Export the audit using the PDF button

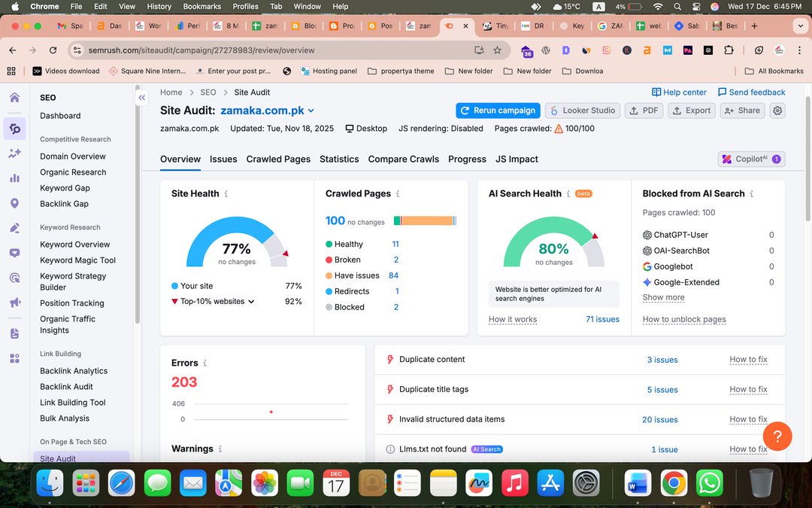[644, 111]
